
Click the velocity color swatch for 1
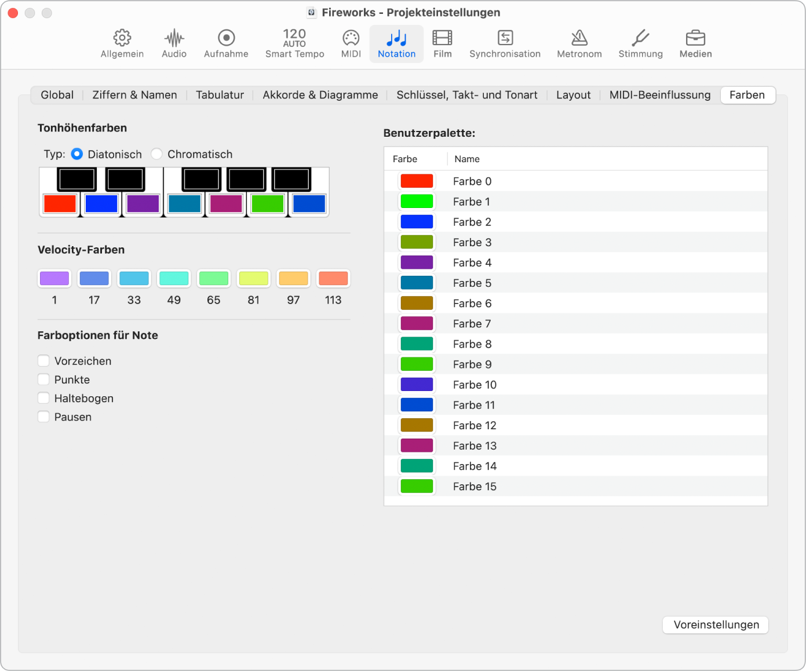[x=54, y=278]
